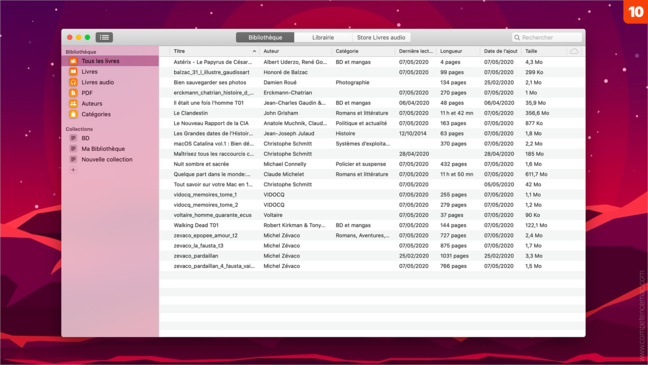Select Tout savoir sur votre Mac row
The image size is (648, 365).
pyautogui.click(x=372, y=184)
